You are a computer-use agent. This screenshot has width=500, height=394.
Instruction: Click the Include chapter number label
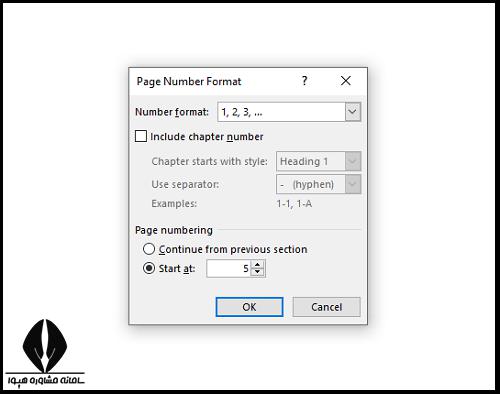click(207, 137)
